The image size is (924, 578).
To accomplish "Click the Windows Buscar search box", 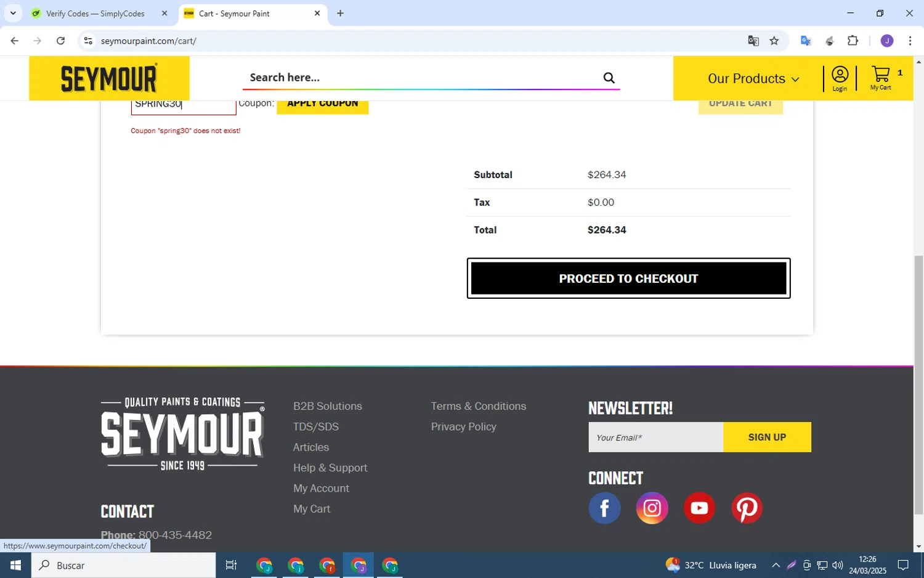I will coord(123,565).
